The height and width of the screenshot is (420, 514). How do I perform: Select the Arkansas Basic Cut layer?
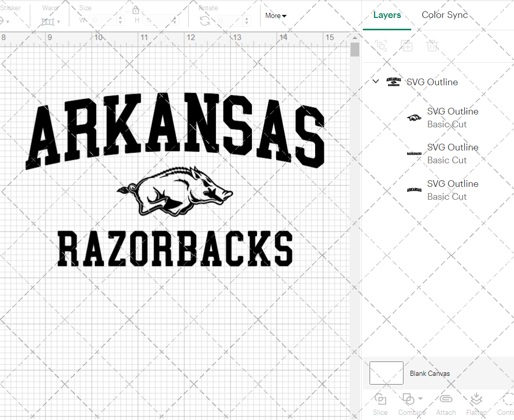(452, 189)
